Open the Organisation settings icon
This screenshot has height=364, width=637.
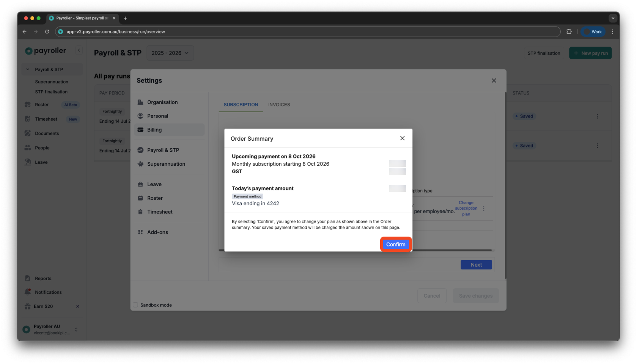(x=140, y=102)
